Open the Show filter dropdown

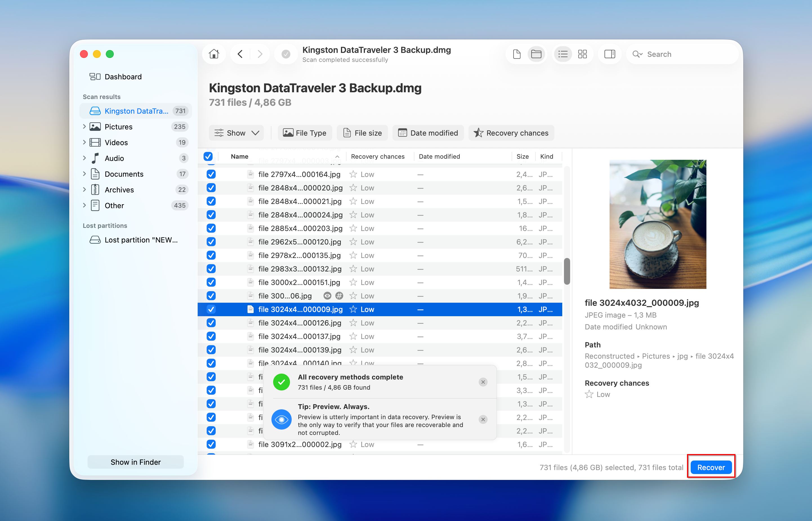pos(236,133)
